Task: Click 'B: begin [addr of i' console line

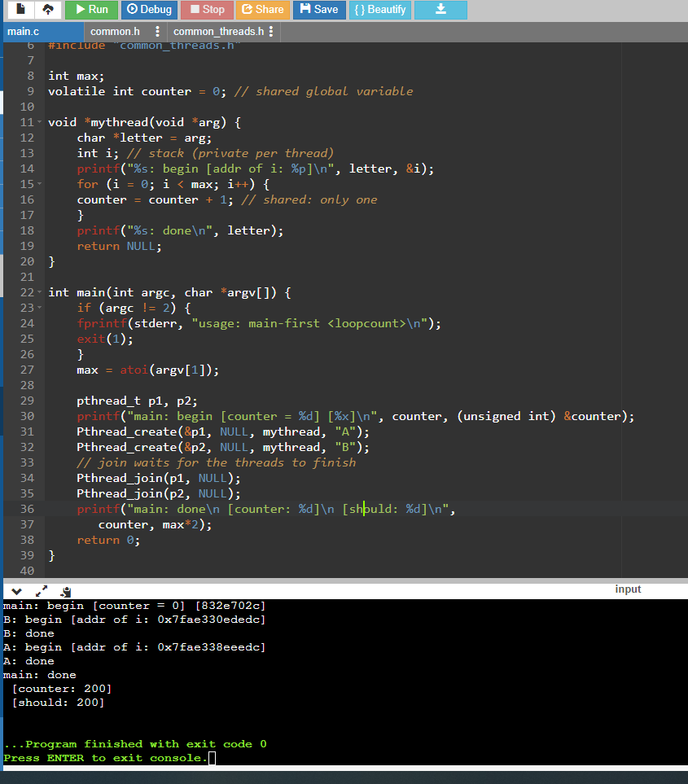Action: [134, 620]
